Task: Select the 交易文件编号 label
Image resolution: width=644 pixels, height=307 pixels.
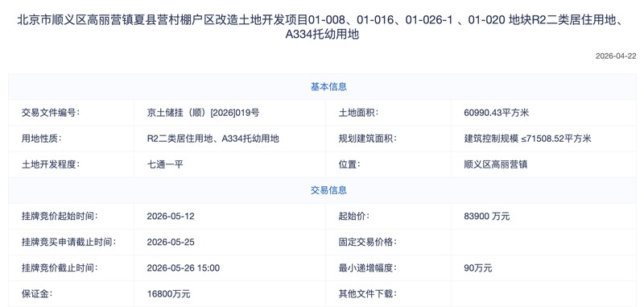Action: [51, 113]
